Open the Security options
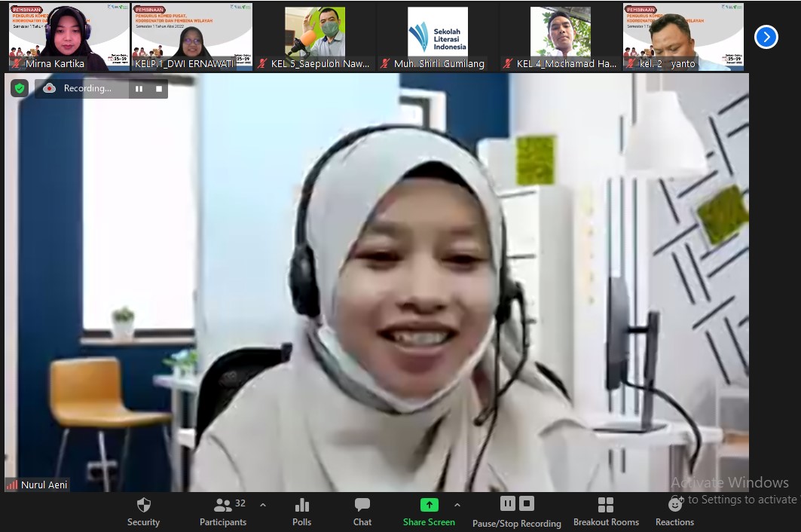This screenshot has height=532, width=801. 143,511
